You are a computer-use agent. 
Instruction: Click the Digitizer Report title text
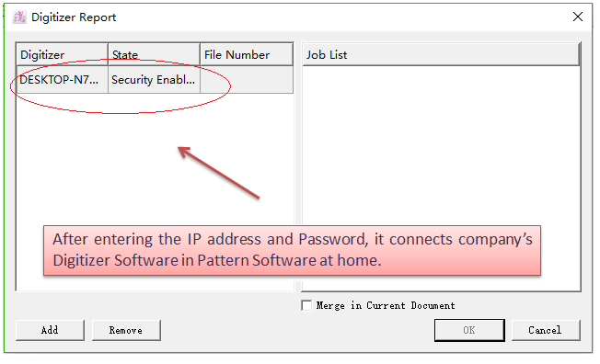tap(74, 17)
